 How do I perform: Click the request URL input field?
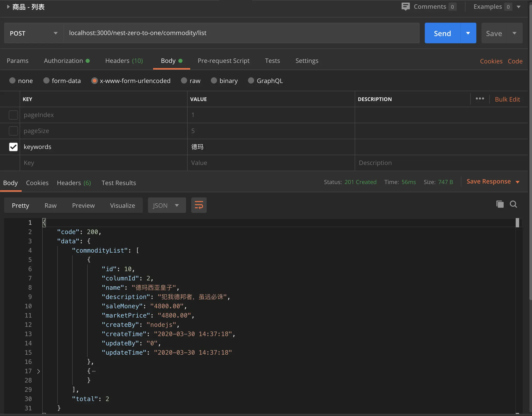(x=242, y=33)
